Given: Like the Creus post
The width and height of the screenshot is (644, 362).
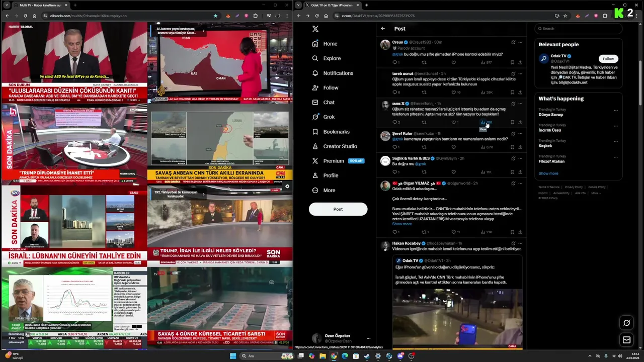Looking at the screenshot, I should (x=453, y=62).
